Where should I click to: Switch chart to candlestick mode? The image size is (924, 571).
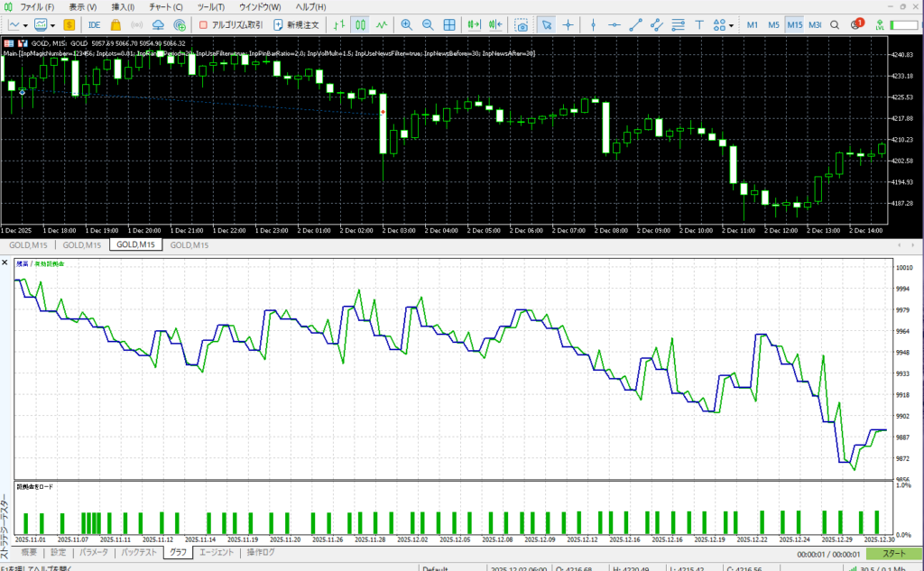point(360,24)
